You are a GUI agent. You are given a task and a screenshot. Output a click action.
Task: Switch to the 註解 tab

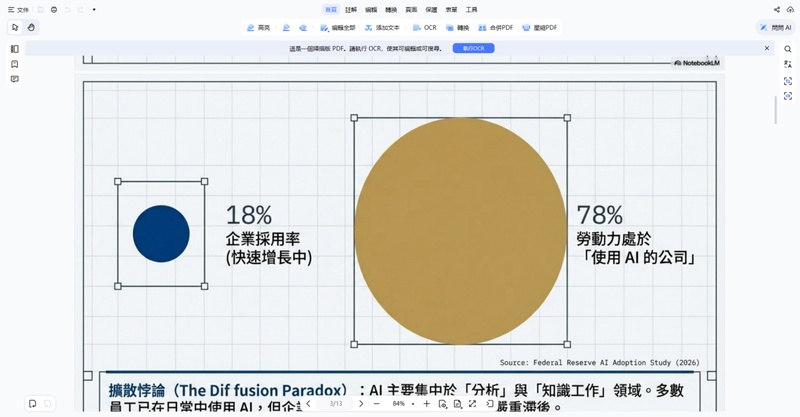point(351,10)
